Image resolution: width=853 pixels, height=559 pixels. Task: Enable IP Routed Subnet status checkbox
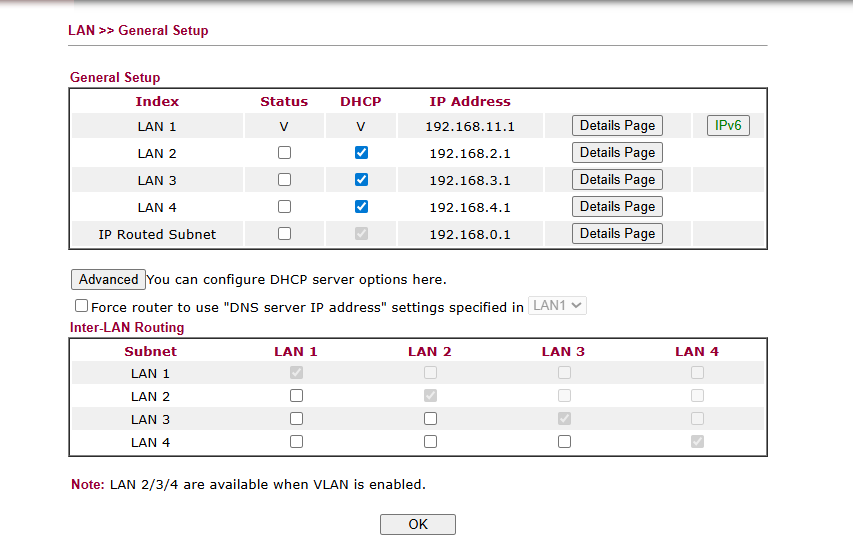284,234
